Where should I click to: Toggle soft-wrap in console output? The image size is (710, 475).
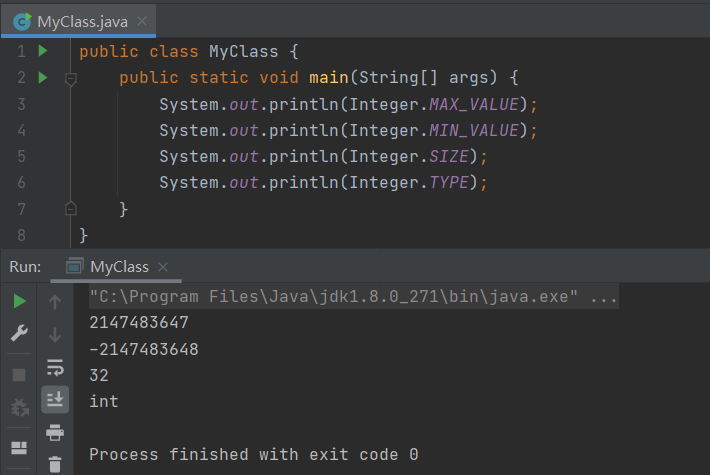click(x=55, y=368)
